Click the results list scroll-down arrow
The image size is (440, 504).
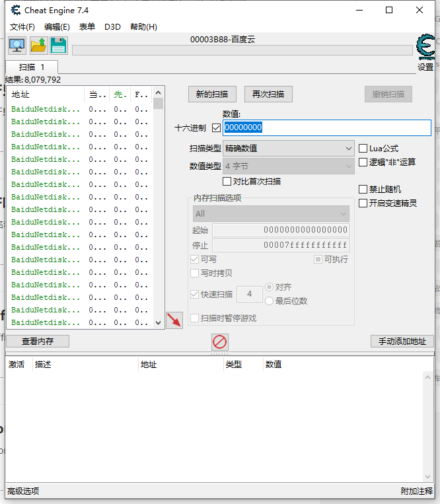[x=158, y=323]
